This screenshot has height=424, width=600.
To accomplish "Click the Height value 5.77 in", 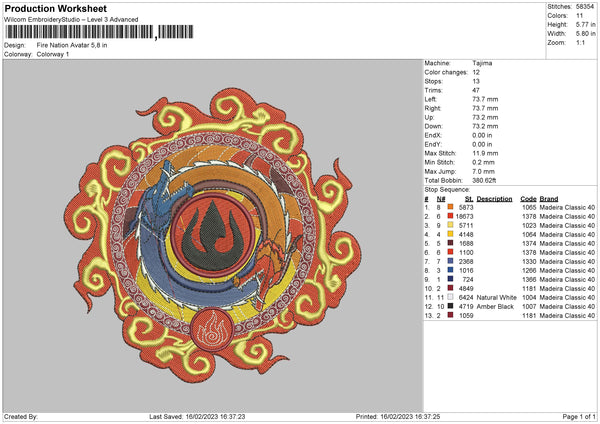I will (x=585, y=24).
